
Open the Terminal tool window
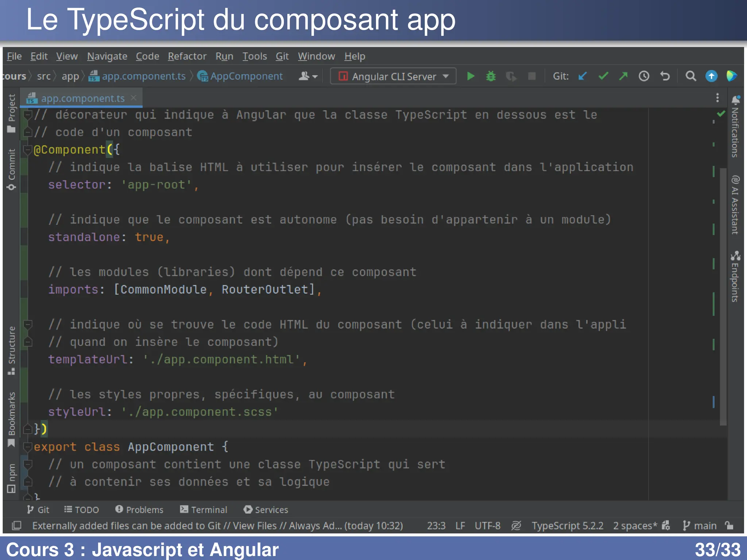pos(204,510)
